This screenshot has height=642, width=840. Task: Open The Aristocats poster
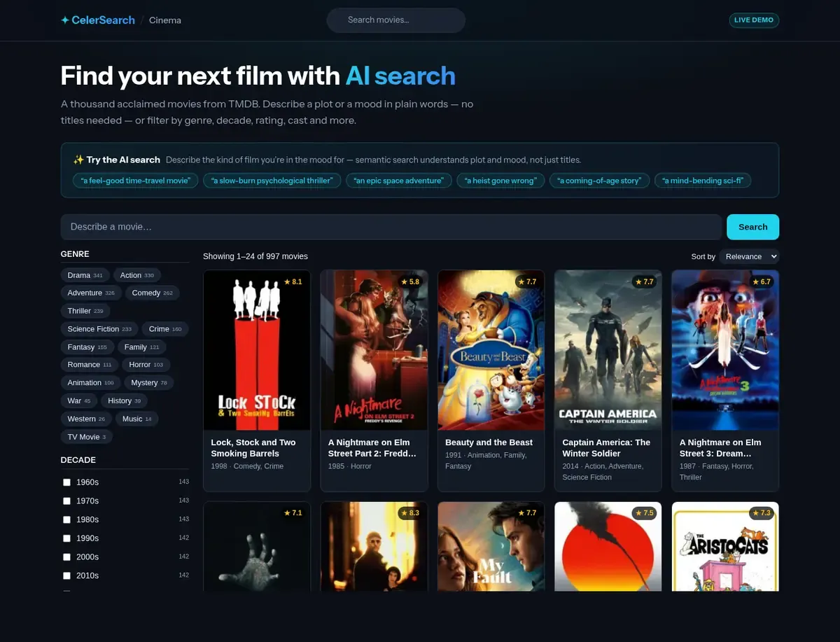point(725,547)
